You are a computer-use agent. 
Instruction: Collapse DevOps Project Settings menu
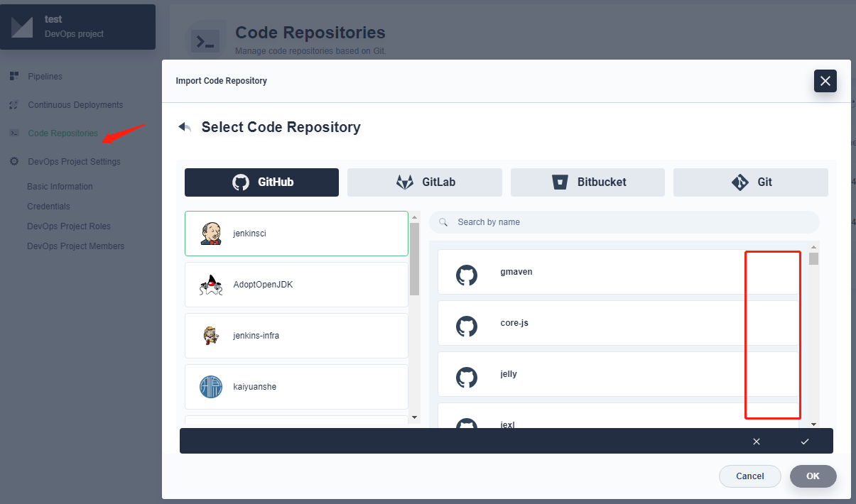[74, 162]
